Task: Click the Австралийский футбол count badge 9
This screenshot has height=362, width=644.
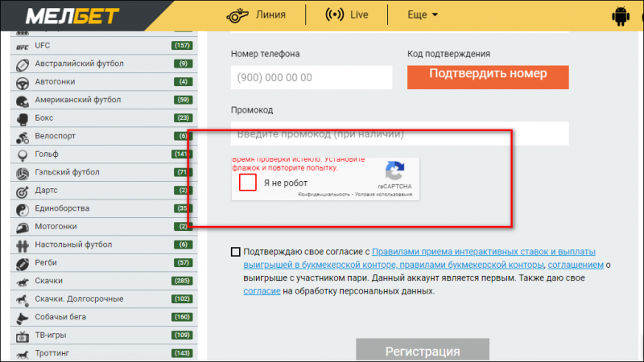Action: (184, 64)
